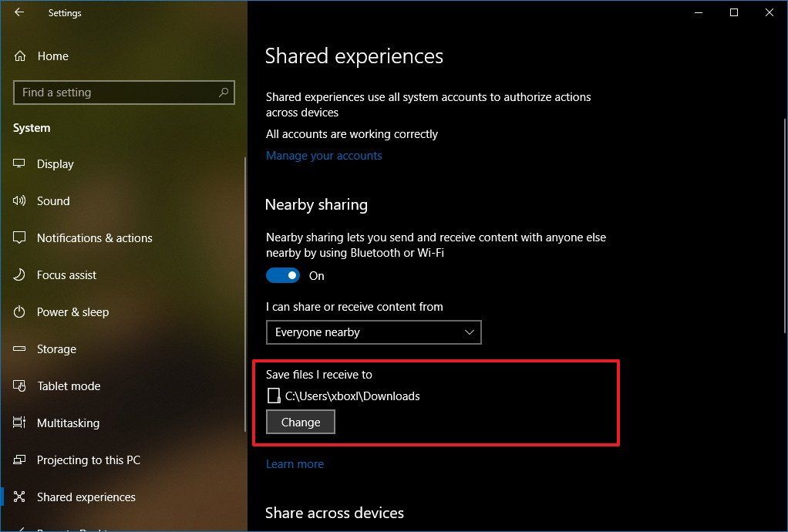Select the Display settings icon

pyautogui.click(x=22, y=163)
